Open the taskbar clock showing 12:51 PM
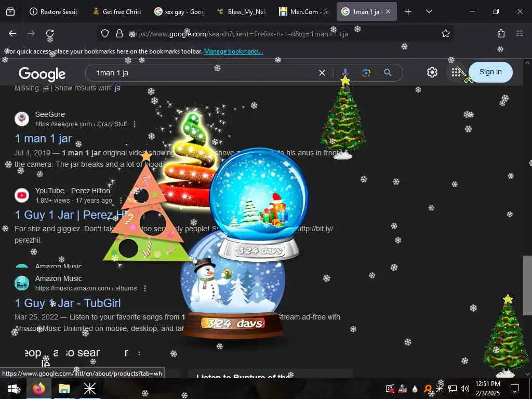The width and height of the screenshot is (532, 399). 487,389
